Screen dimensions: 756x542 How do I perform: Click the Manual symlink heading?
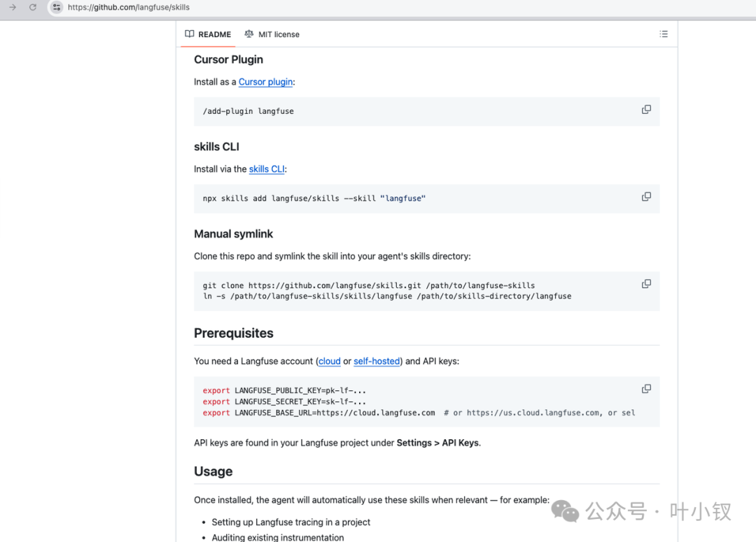233,234
